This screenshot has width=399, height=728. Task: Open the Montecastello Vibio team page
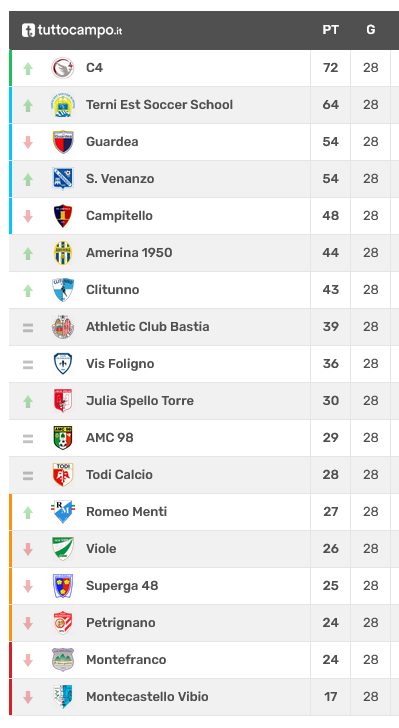click(147, 696)
